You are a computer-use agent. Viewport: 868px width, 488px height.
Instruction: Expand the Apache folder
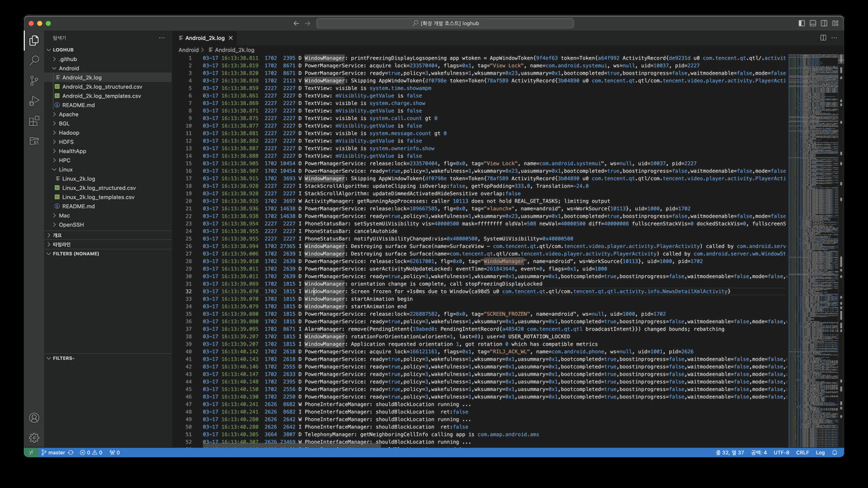(x=108, y=115)
